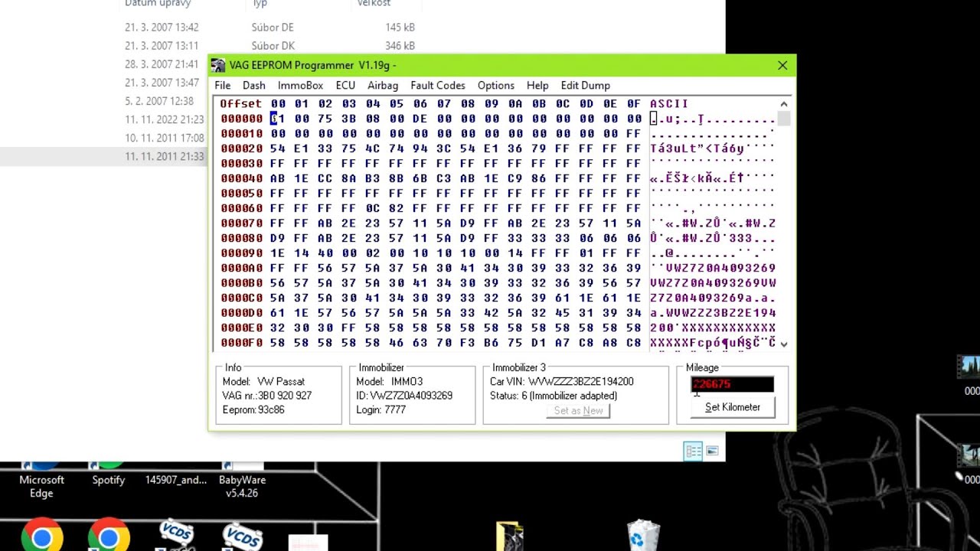
Task: Switch Explorer to large thumbnails view icon
Action: 712,452
